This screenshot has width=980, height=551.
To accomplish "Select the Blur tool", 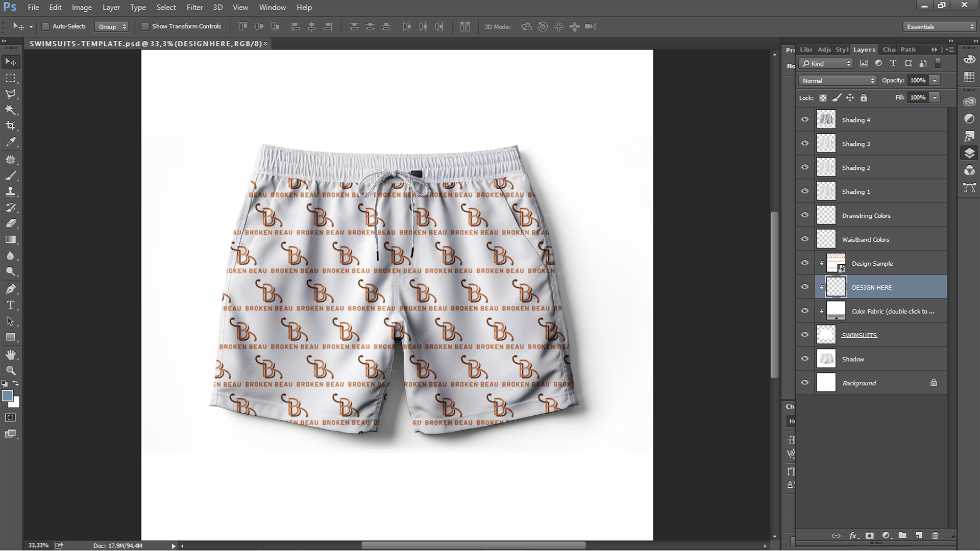I will 11,255.
